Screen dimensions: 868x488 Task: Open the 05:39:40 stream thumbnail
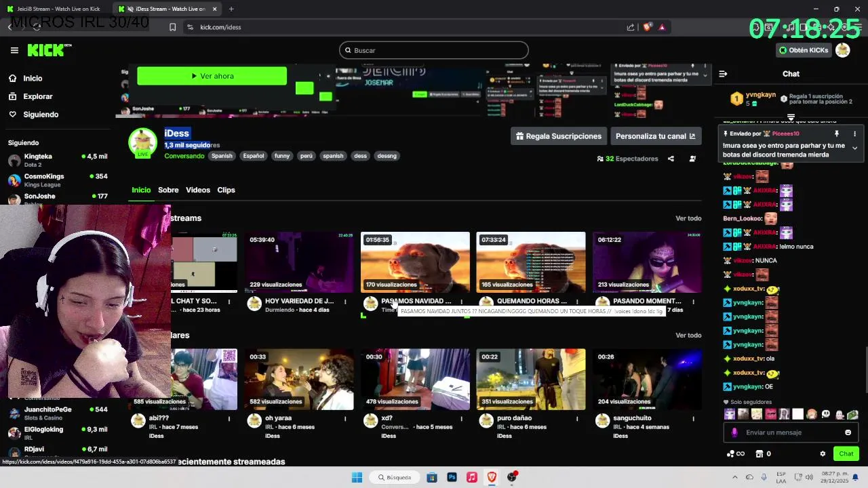pos(299,262)
